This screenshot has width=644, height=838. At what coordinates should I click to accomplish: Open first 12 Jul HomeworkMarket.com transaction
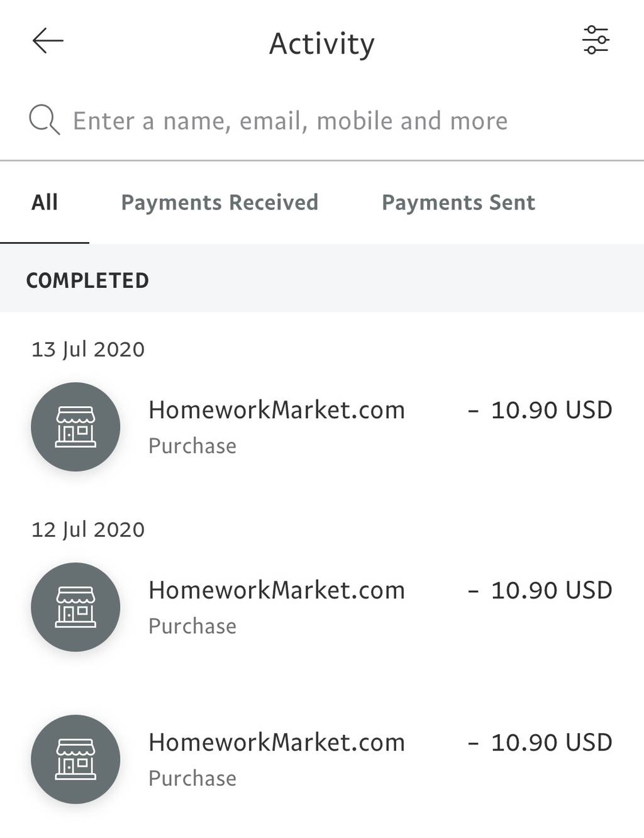click(x=322, y=607)
